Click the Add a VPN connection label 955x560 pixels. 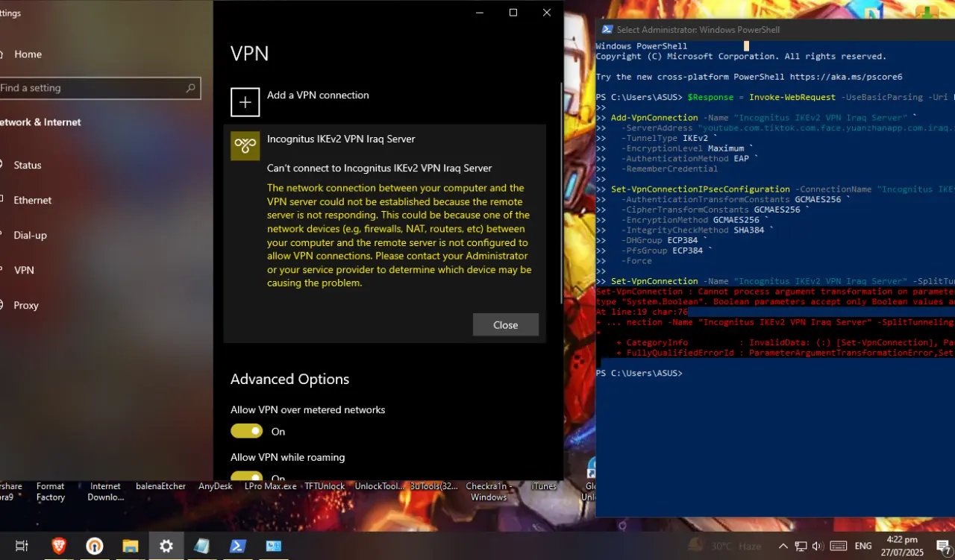(x=318, y=95)
